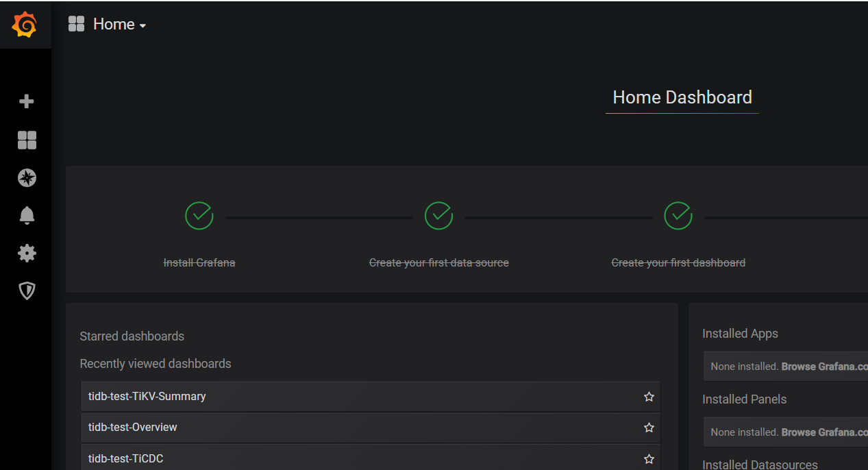Screen dimensions: 868x470
Task: Click Create your first data source step
Action: pos(438,262)
